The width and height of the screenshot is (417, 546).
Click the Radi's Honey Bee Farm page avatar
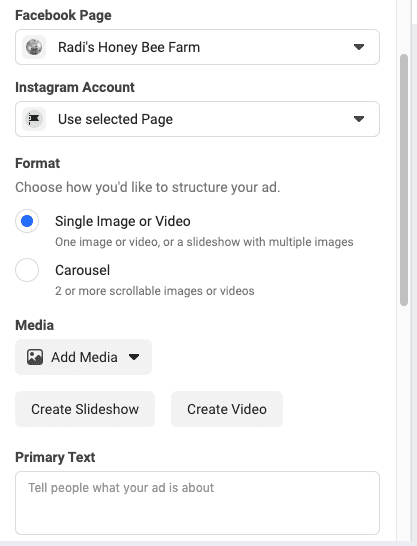[34, 47]
